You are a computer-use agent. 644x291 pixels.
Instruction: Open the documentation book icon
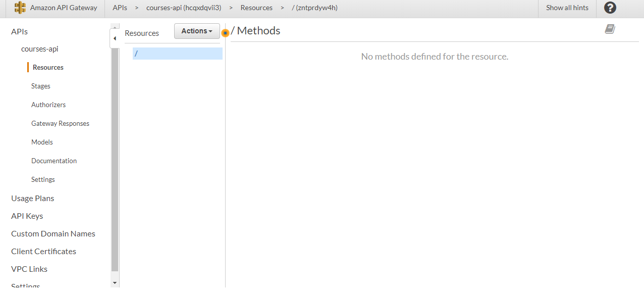point(610,29)
